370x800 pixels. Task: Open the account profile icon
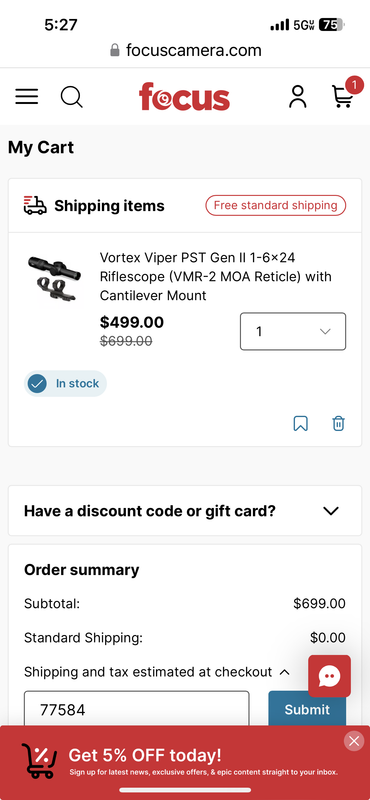point(298,96)
